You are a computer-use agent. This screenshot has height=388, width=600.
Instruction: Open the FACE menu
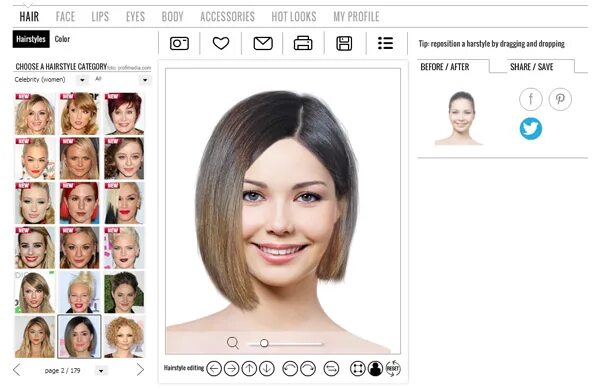(65, 16)
